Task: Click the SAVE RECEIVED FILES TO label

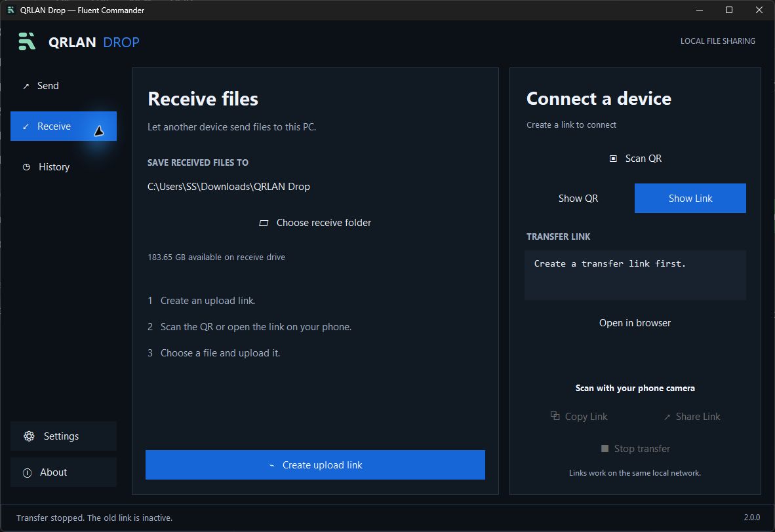Action: click(198, 162)
